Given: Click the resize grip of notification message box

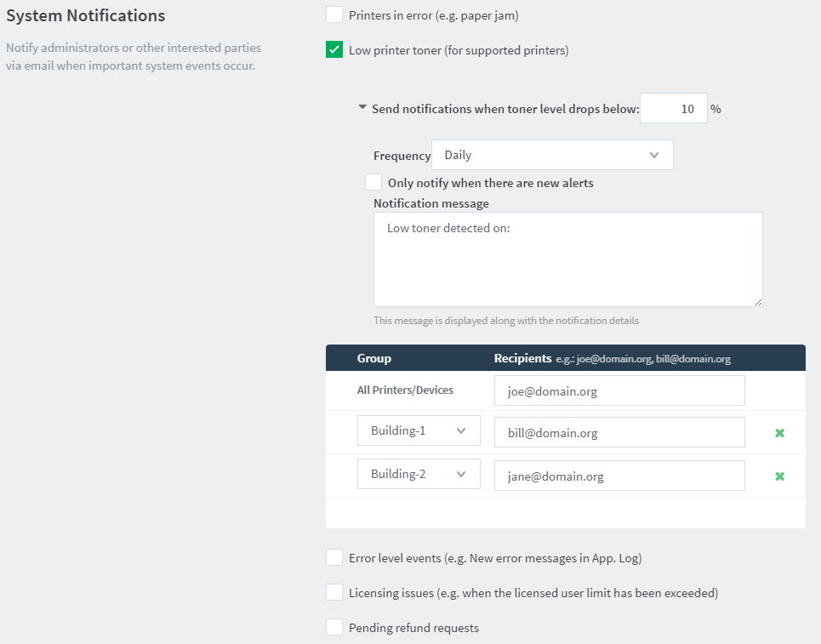Looking at the screenshot, I should click(x=758, y=302).
